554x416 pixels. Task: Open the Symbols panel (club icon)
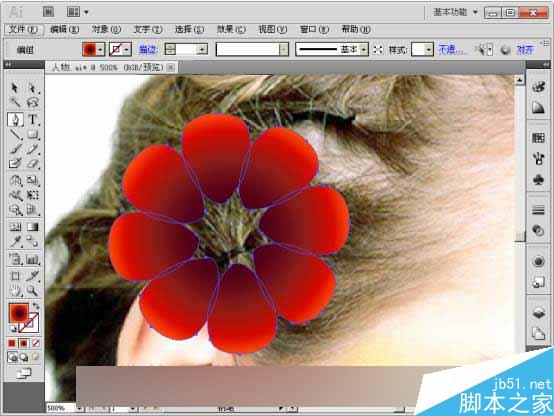pos(538,180)
